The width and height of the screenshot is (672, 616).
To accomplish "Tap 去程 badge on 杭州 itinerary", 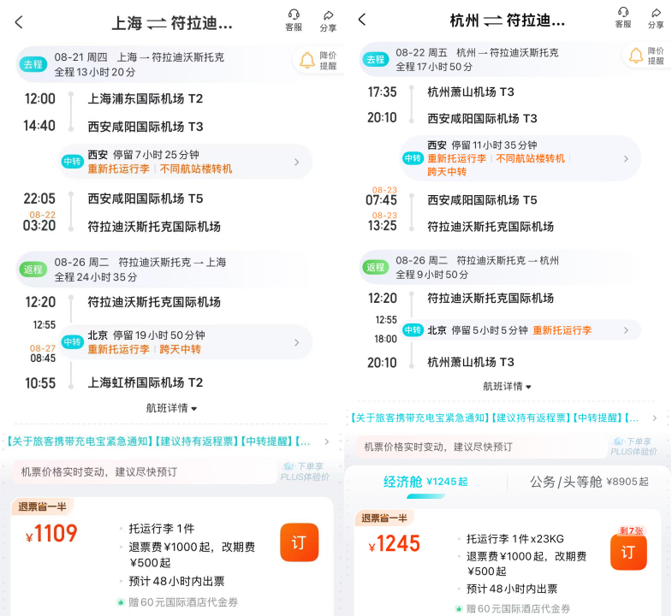I will point(376,60).
